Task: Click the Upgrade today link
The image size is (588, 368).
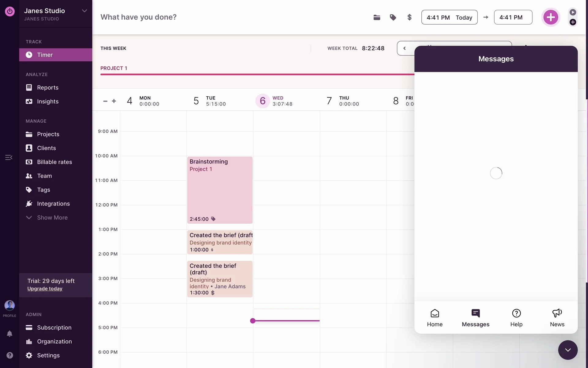Action: 45,289
